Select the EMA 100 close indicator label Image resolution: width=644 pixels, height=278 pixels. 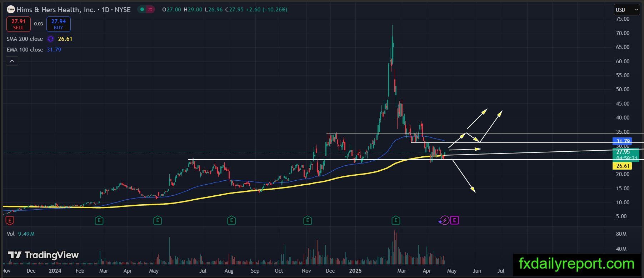coord(25,50)
